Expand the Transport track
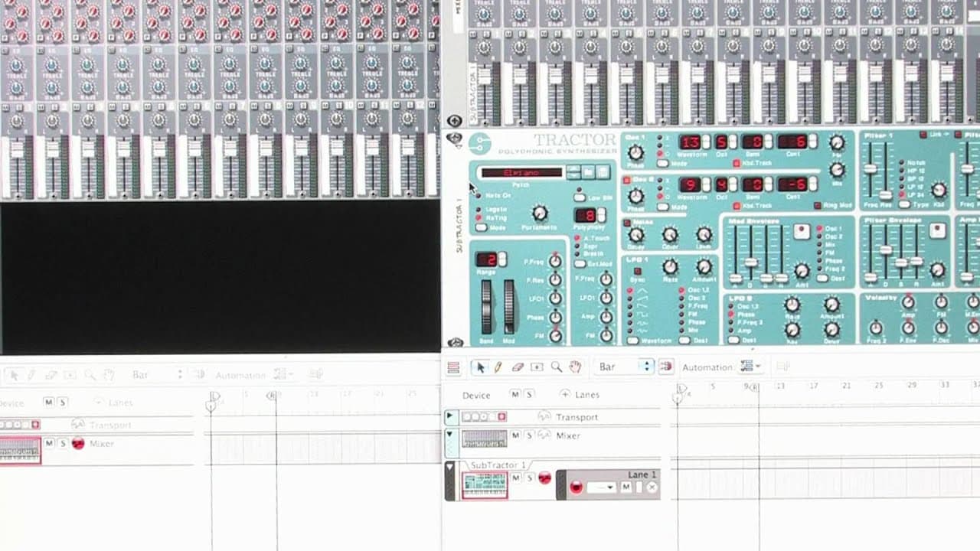 [x=450, y=417]
